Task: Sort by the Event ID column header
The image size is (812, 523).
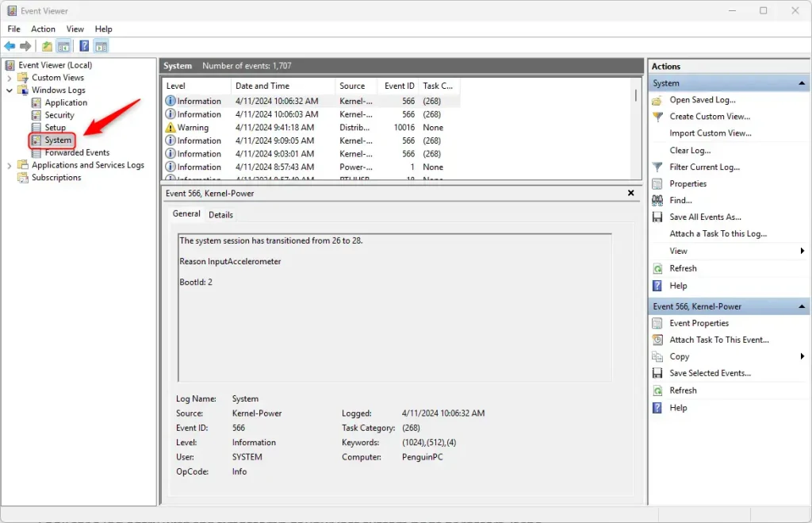Action: (x=399, y=86)
